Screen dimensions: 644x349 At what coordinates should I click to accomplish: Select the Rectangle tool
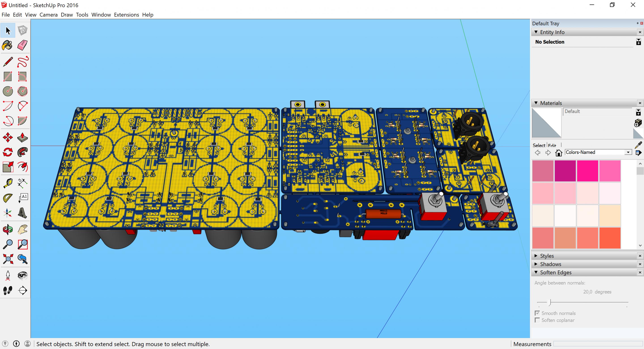pyautogui.click(x=8, y=77)
